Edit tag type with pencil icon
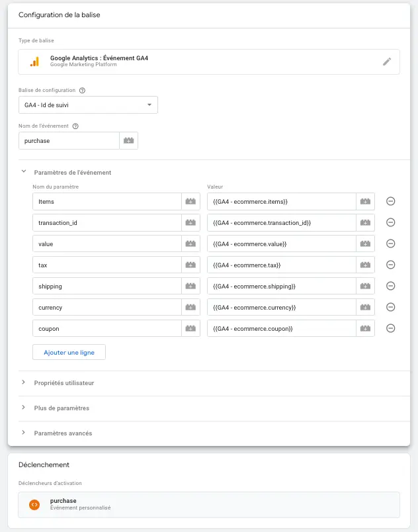 click(x=387, y=62)
